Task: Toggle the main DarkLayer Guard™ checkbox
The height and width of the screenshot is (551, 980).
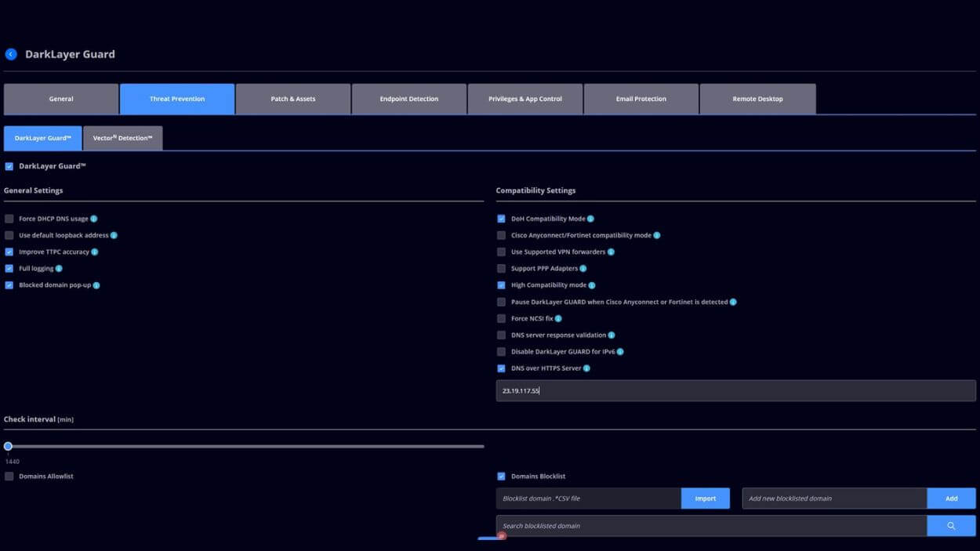Action: 9,166
